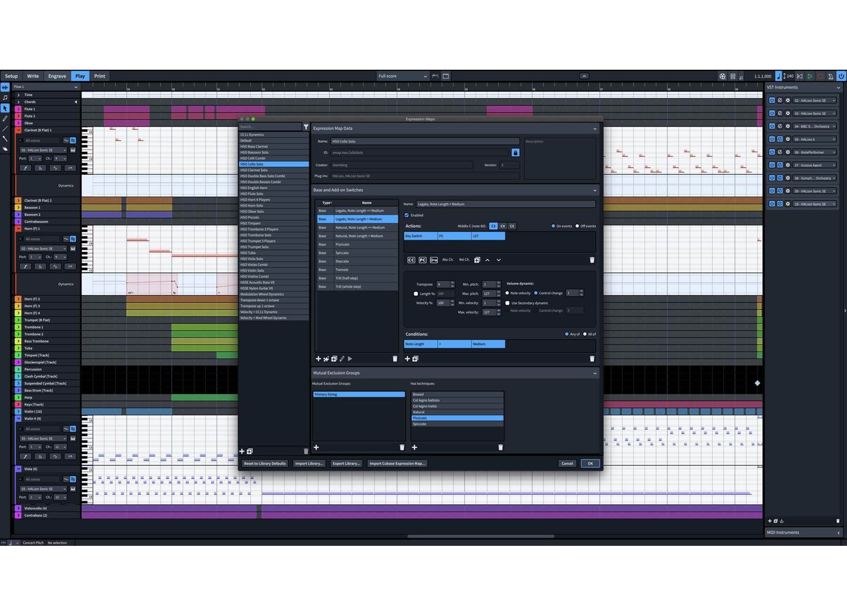Image resolution: width=847 pixels, height=616 pixels.
Task: Click the Import Cubase Expression Map button
Action: (x=397, y=464)
